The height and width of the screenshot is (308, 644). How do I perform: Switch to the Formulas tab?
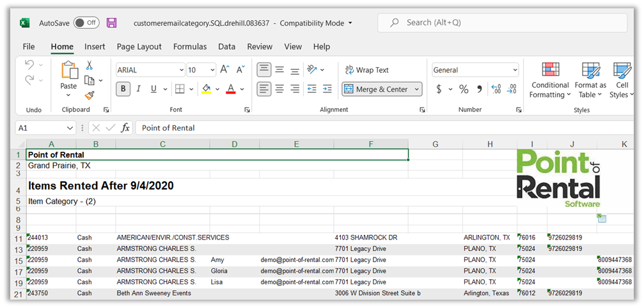(190, 47)
